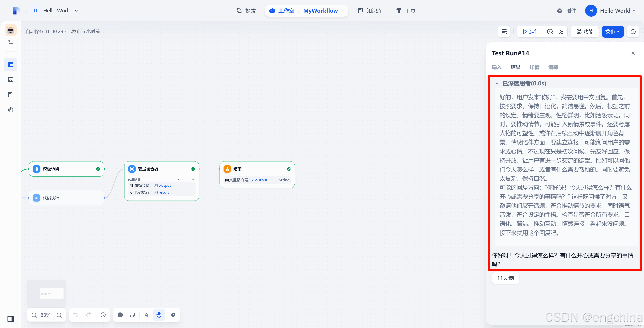Click the checklist icon beside run history
Viewport: 644px width, 328px height.
561,32
